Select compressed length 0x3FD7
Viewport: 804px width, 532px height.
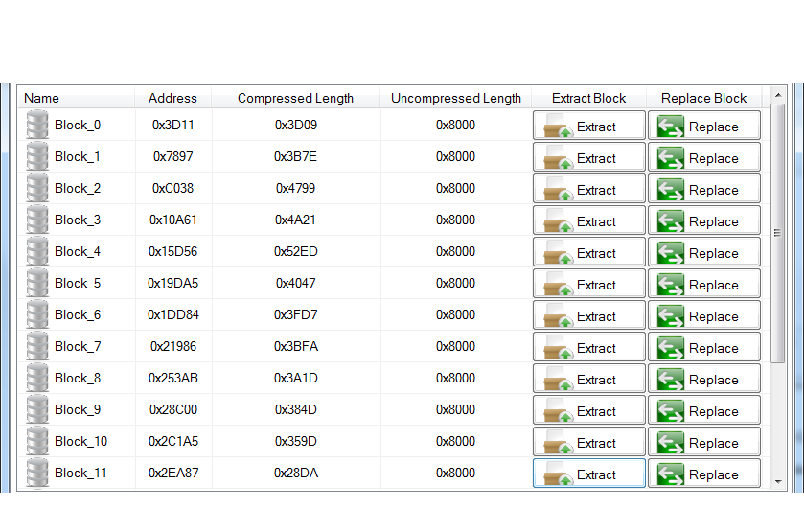tap(295, 314)
